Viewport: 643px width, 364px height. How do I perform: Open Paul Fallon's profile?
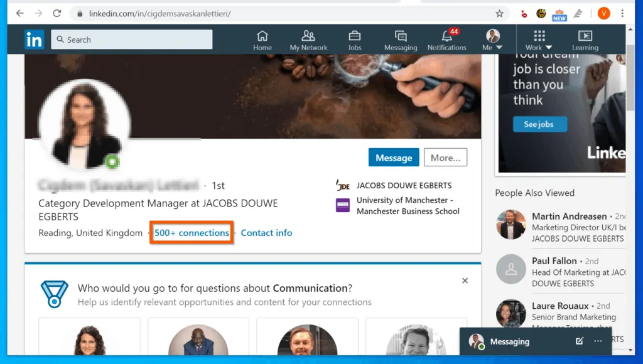[x=554, y=261]
